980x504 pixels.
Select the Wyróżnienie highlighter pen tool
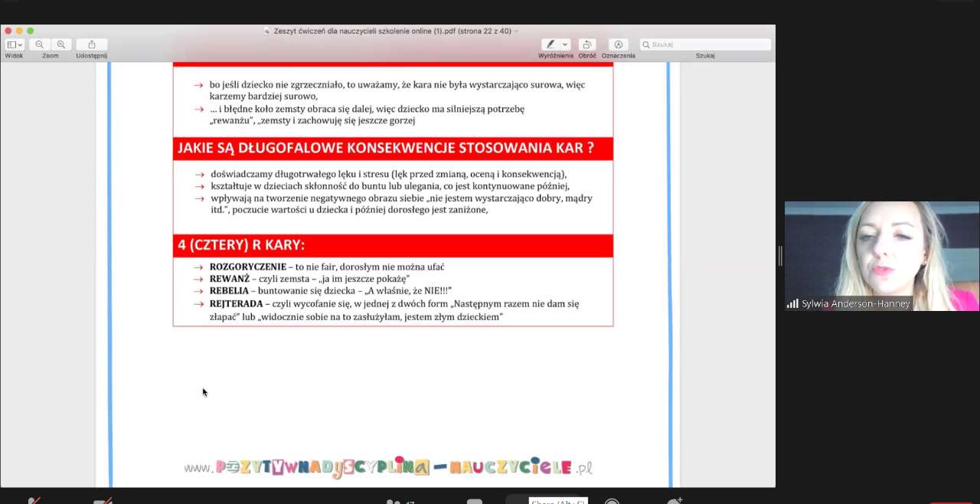pos(550,44)
